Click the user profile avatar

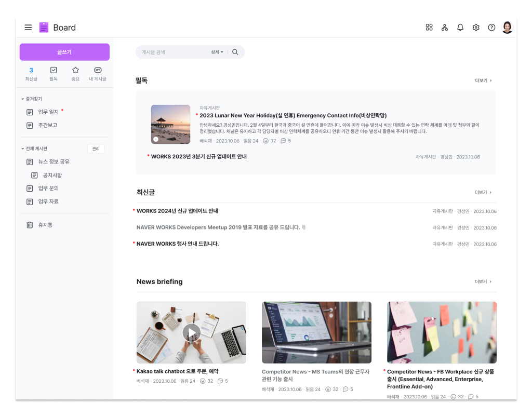point(507,28)
